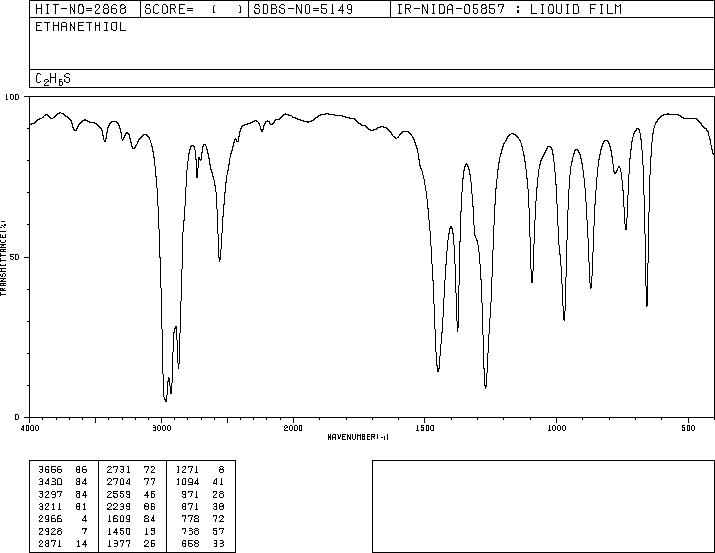Click transmittance value 4 beside 2966

coord(84,519)
